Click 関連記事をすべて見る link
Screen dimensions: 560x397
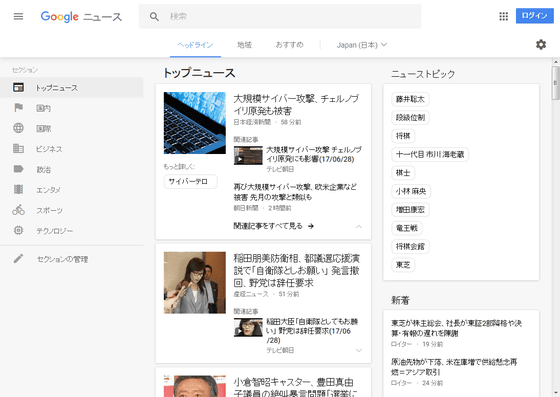tap(268, 226)
